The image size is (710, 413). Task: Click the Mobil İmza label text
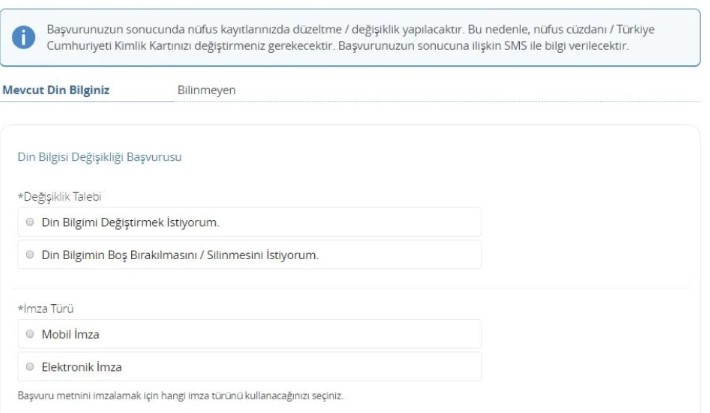coord(70,334)
